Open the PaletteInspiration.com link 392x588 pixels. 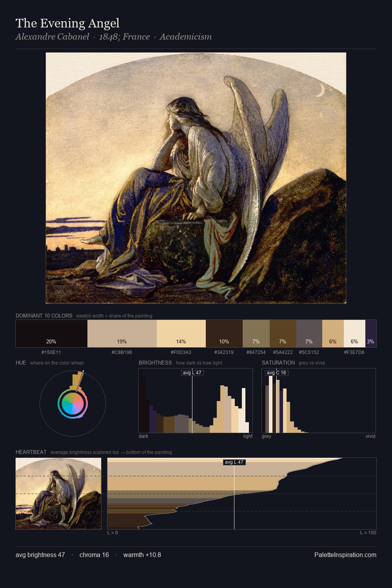tap(345, 555)
